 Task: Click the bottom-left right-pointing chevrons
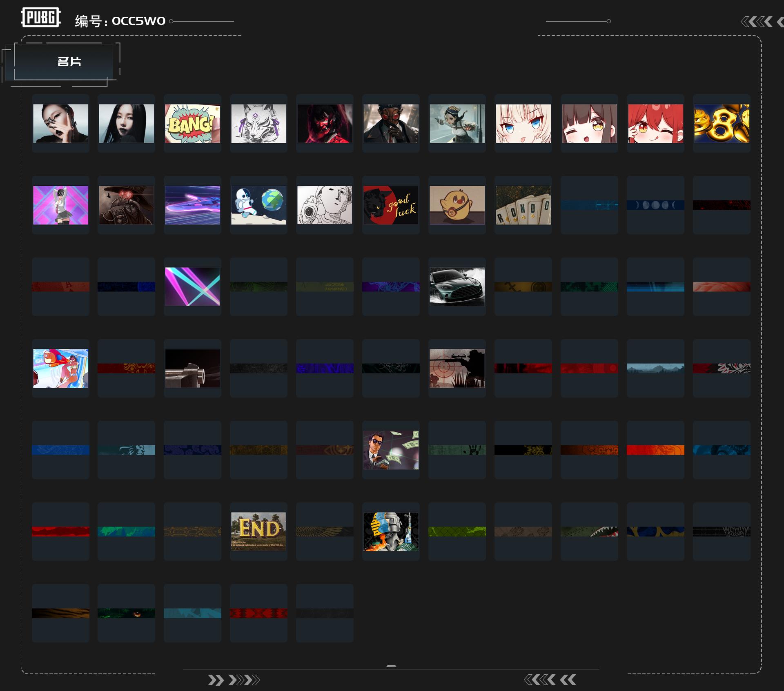pos(234,680)
